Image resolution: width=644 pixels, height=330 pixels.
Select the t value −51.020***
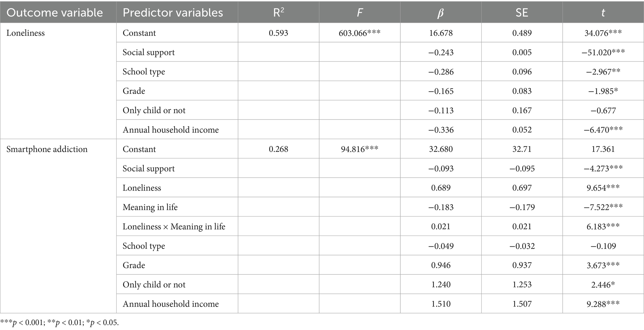(x=603, y=52)
